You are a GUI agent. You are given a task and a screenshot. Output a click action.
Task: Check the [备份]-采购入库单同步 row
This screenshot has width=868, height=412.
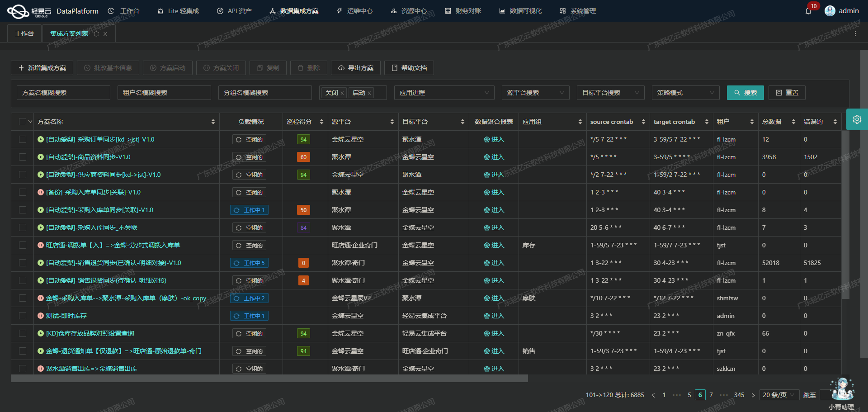23,192
